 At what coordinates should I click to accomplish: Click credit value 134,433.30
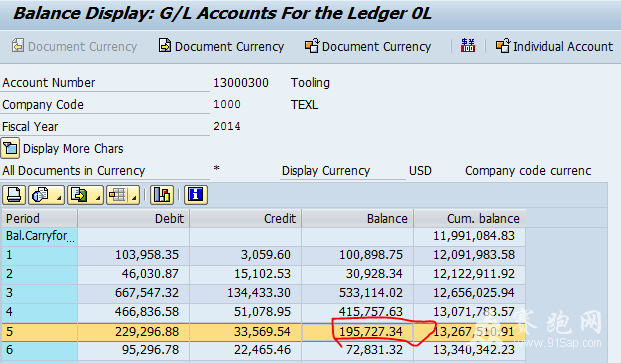(x=259, y=293)
